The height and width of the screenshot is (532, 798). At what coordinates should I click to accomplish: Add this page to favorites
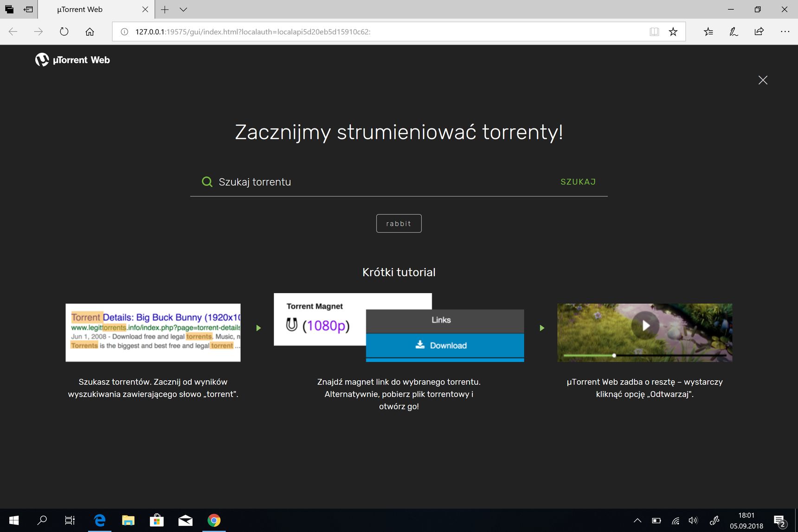click(x=673, y=32)
